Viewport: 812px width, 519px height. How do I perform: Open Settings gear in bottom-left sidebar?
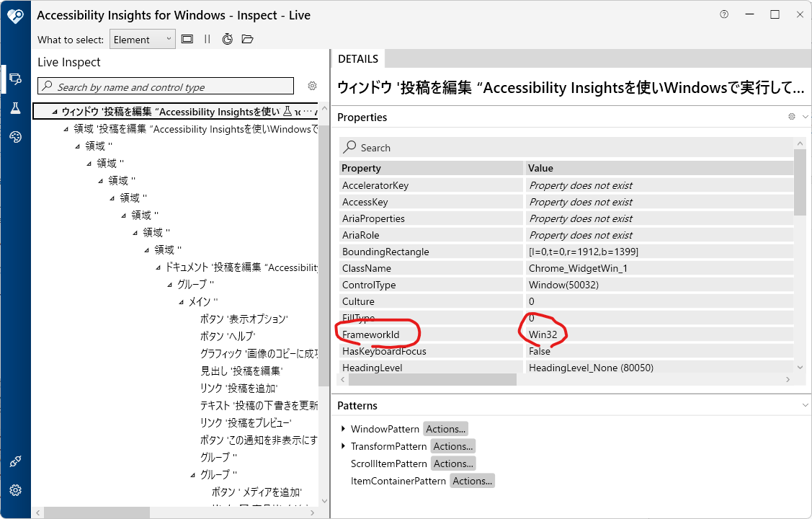pos(15,491)
